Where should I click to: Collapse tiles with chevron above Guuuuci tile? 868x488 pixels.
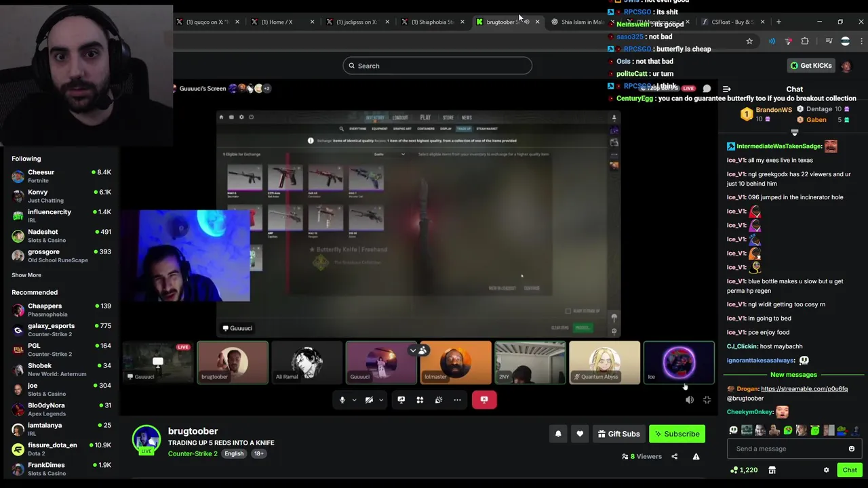coord(412,350)
